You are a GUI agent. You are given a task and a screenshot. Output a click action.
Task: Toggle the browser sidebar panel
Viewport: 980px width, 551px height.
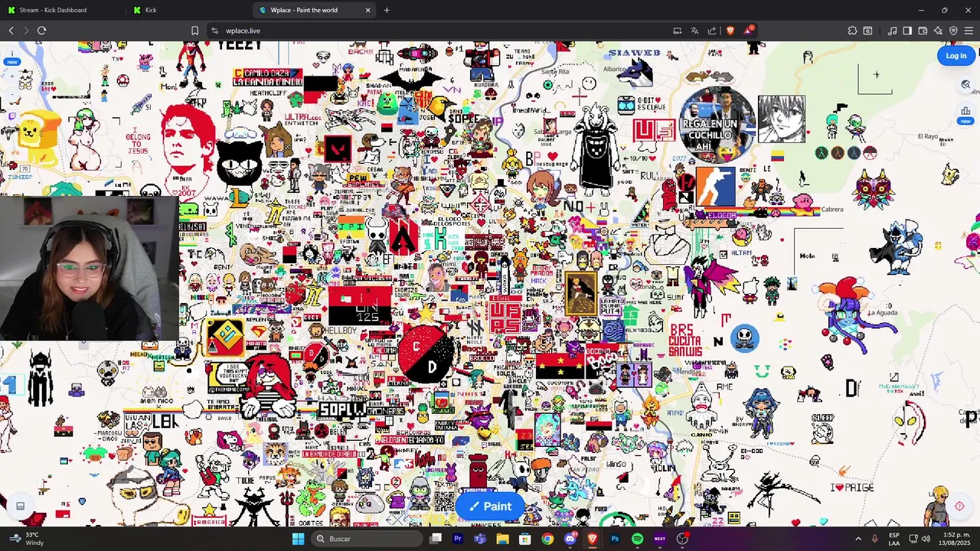[907, 31]
